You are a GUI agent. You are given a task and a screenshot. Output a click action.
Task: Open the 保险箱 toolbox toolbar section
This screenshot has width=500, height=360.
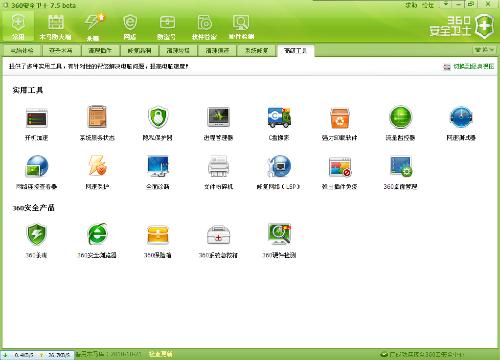pyautogui.click(x=167, y=27)
